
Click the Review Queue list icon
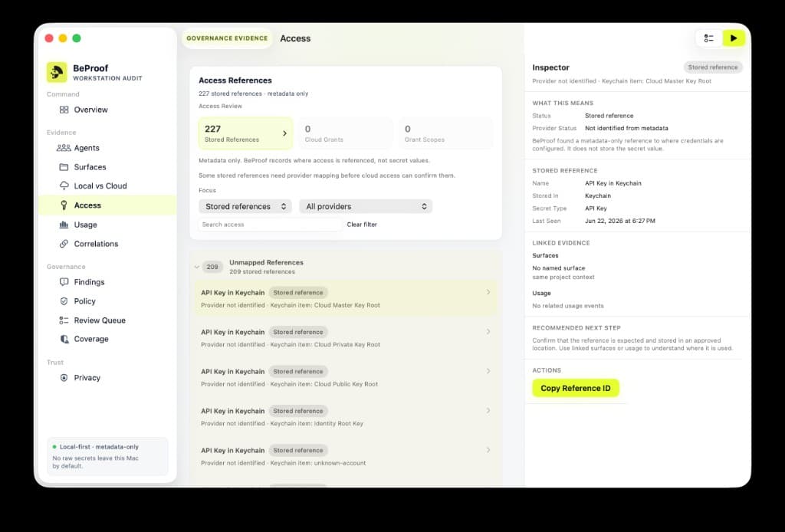(x=64, y=320)
